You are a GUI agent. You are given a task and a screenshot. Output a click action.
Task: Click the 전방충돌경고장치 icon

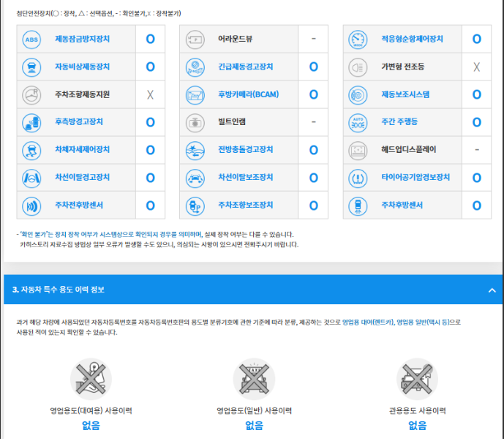click(195, 151)
